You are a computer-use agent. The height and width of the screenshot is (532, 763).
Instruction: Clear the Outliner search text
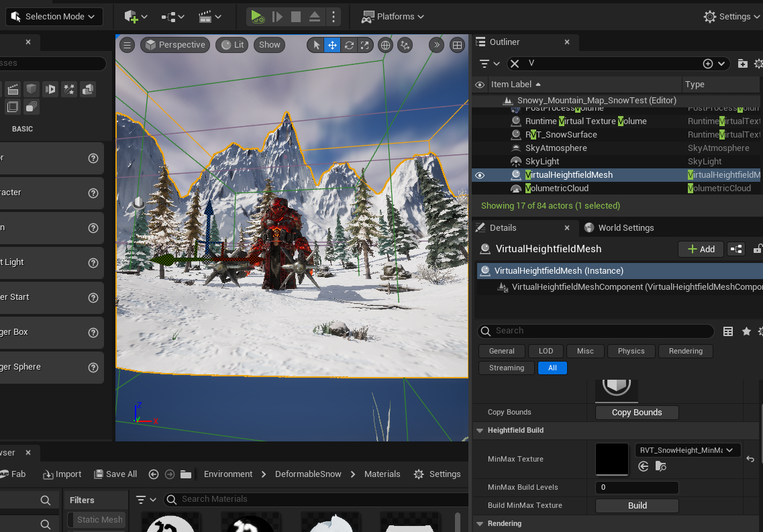(515, 64)
